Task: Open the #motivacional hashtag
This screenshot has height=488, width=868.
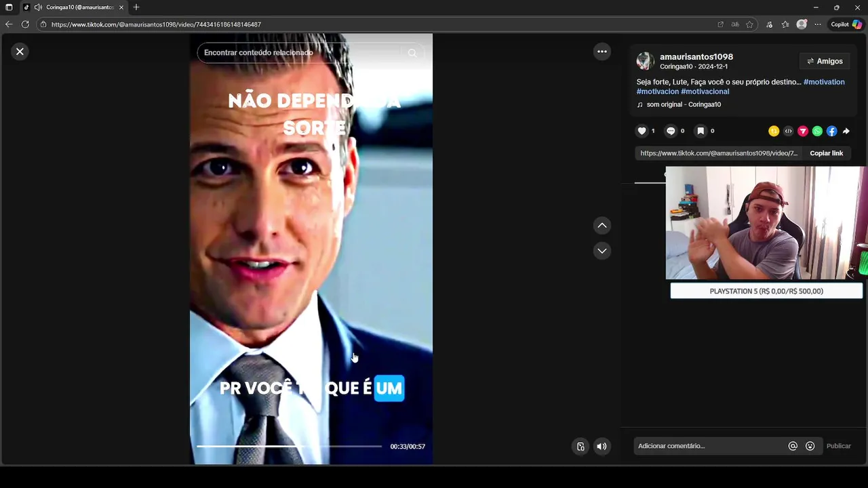Action: click(x=705, y=91)
